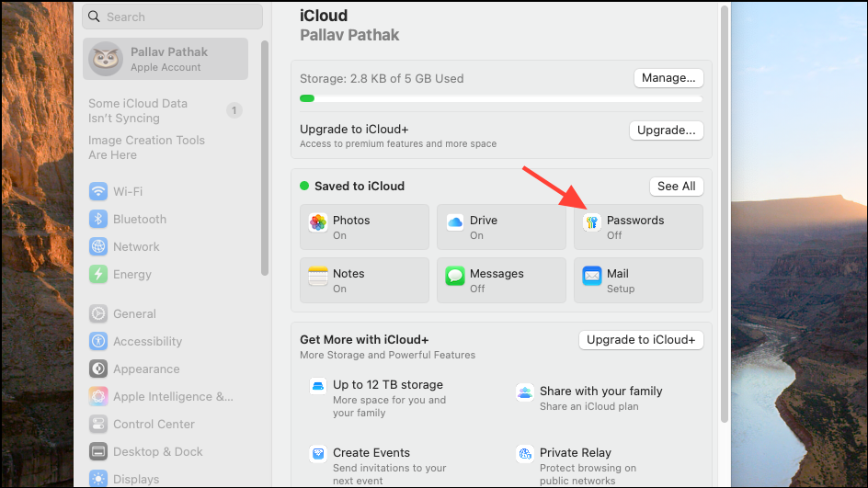This screenshot has height=488, width=868.
Task: Open the Mail Setup tile
Action: tap(638, 280)
